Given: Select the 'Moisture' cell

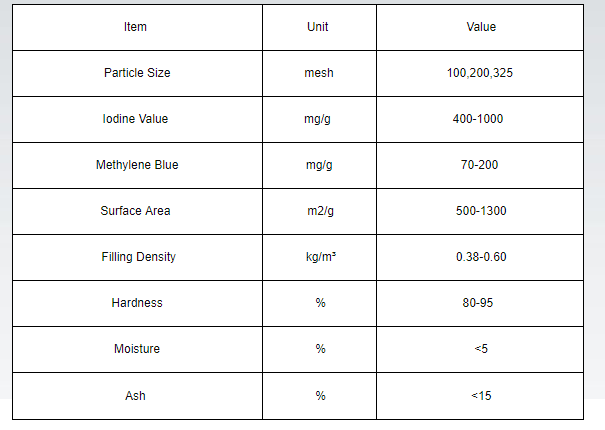Looking at the screenshot, I should click(137, 349).
